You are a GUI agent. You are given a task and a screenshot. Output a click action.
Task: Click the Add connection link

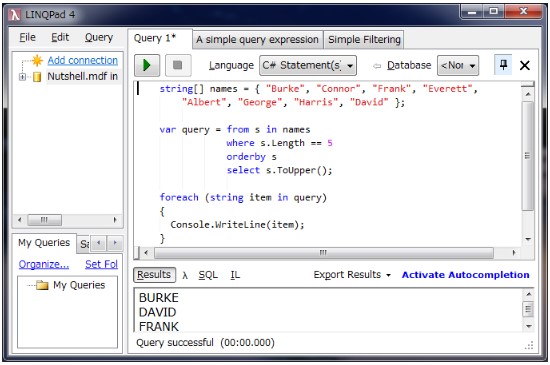[x=83, y=60]
